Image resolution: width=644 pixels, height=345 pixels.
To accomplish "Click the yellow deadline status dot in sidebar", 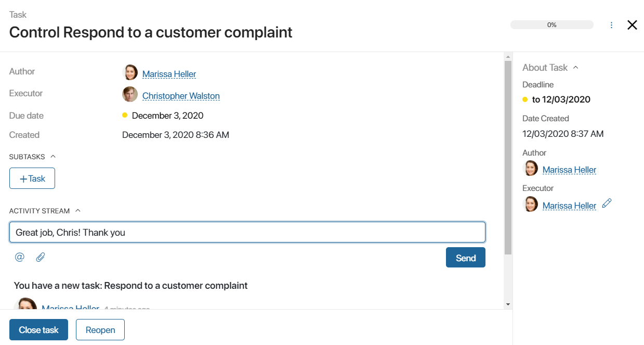I will tap(525, 99).
